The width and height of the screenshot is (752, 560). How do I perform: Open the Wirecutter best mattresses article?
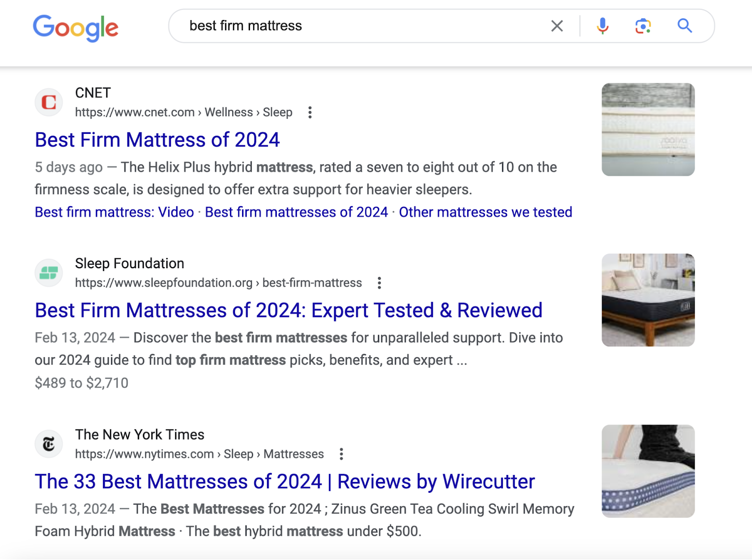(284, 481)
